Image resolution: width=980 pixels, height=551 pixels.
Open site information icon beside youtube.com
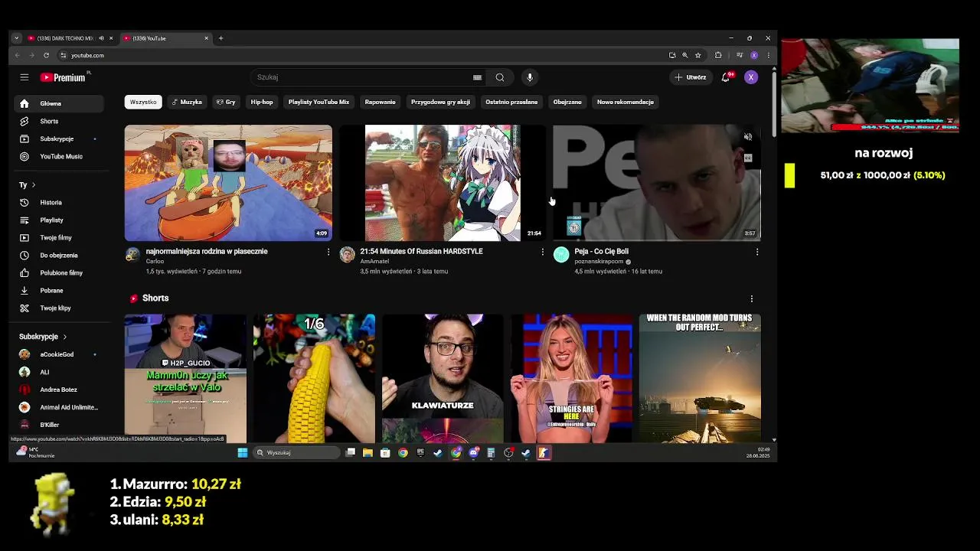tap(64, 55)
